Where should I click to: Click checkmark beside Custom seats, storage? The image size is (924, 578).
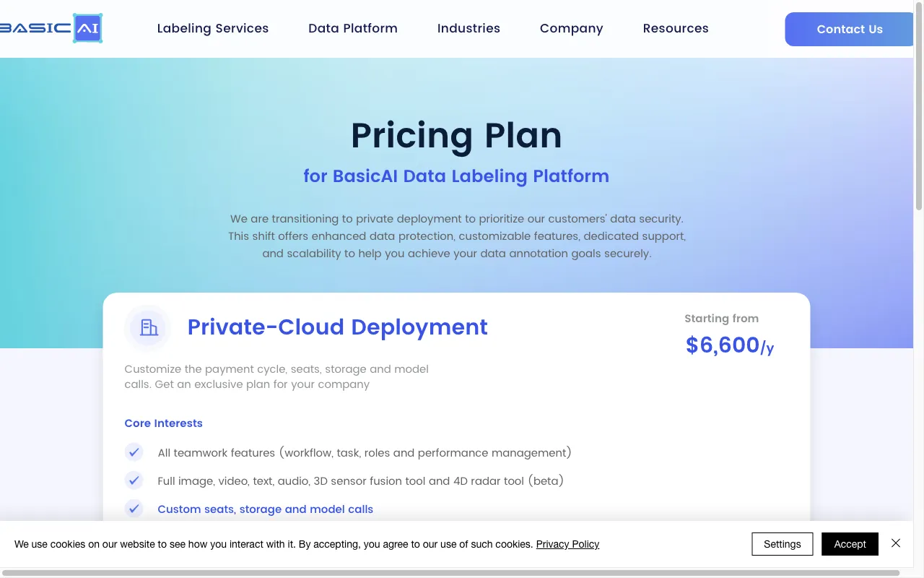coord(134,509)
